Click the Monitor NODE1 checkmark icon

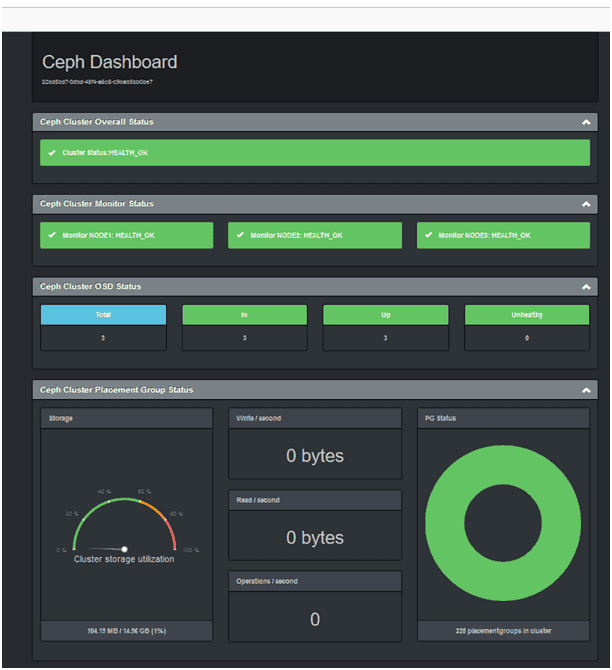tap(52, 236)
